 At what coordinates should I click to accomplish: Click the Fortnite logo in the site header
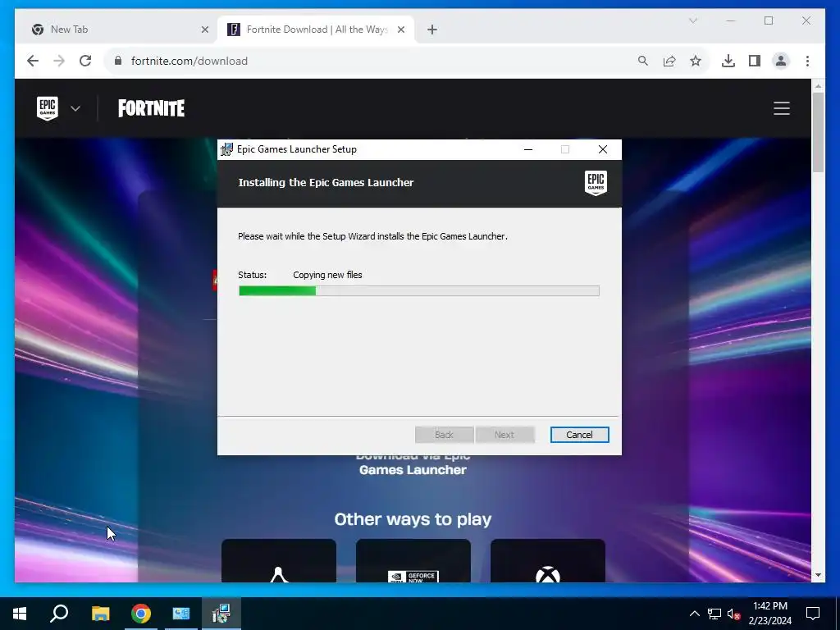[x=151, y=108]
